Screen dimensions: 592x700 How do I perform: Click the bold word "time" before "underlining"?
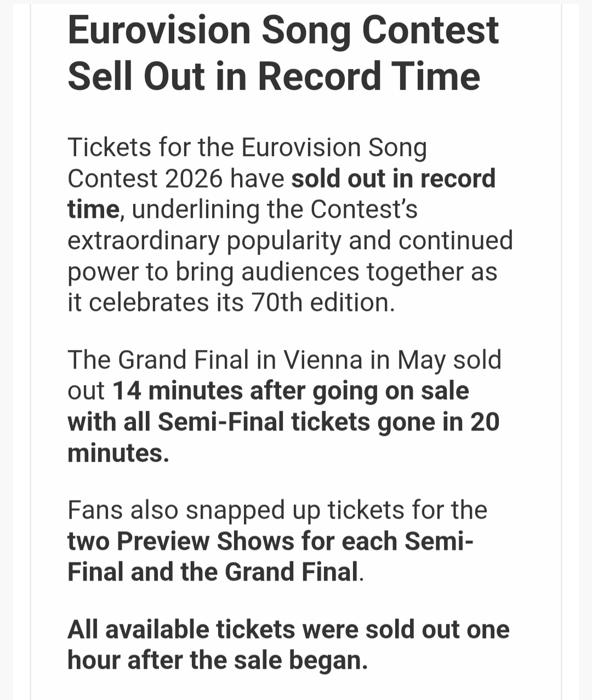pos(93,210)
